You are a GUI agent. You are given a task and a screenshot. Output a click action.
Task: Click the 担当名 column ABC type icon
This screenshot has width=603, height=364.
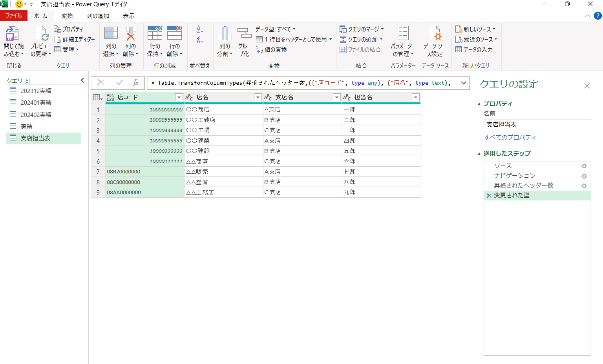tap(347, 97)
